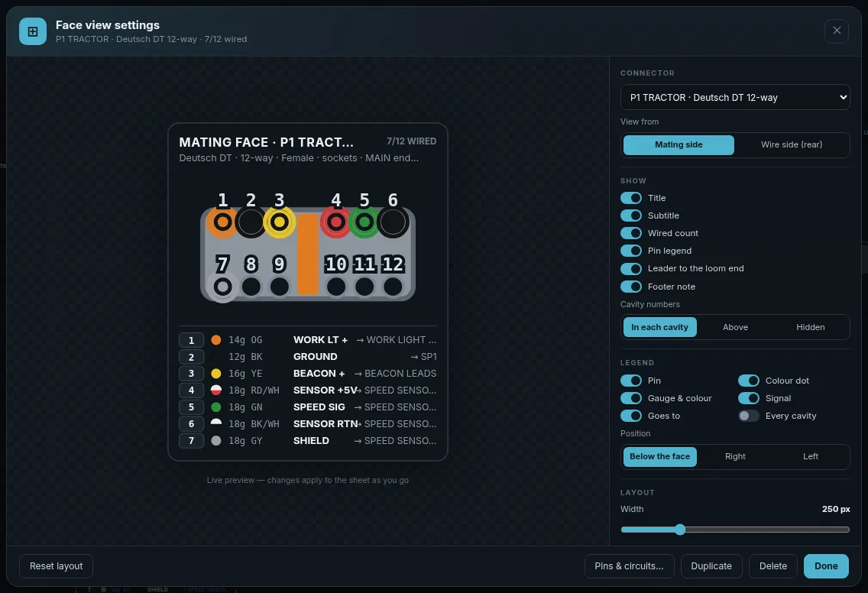Select Mating side view

click(x=679, y=144)
